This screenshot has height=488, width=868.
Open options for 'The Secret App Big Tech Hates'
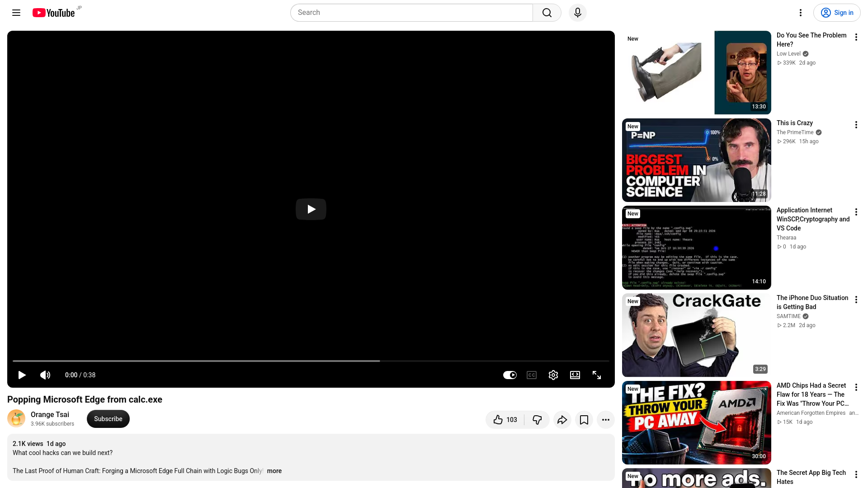tap(856, 474)
